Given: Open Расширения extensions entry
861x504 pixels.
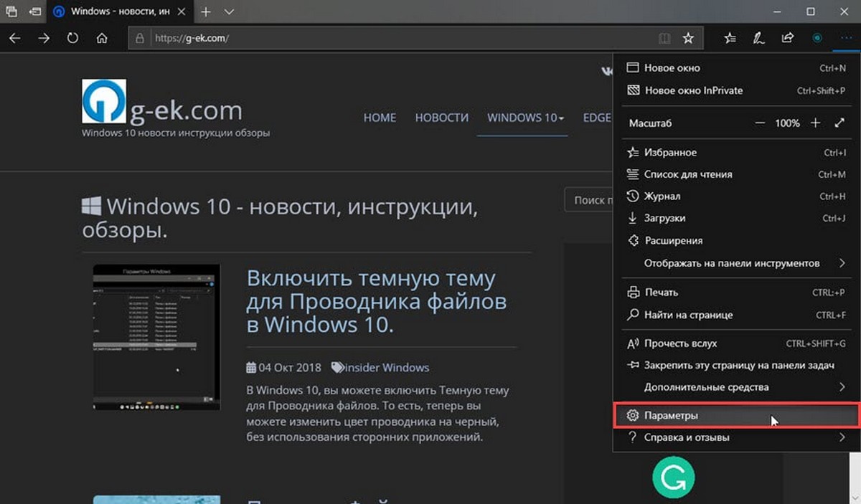Looking at the screenshot, I should pyautogui.click(x=736, y=241).
